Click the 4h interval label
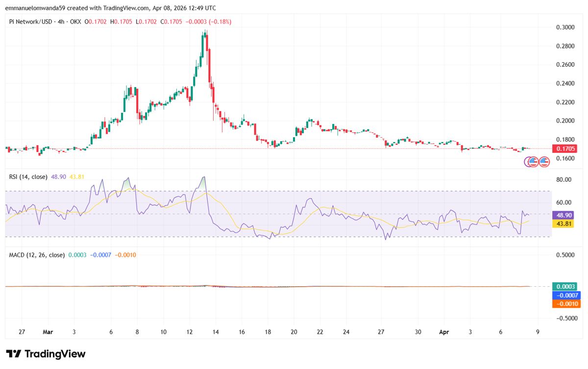Image resolution: width=588 pixels, height=369 pixels. point(61,22)
